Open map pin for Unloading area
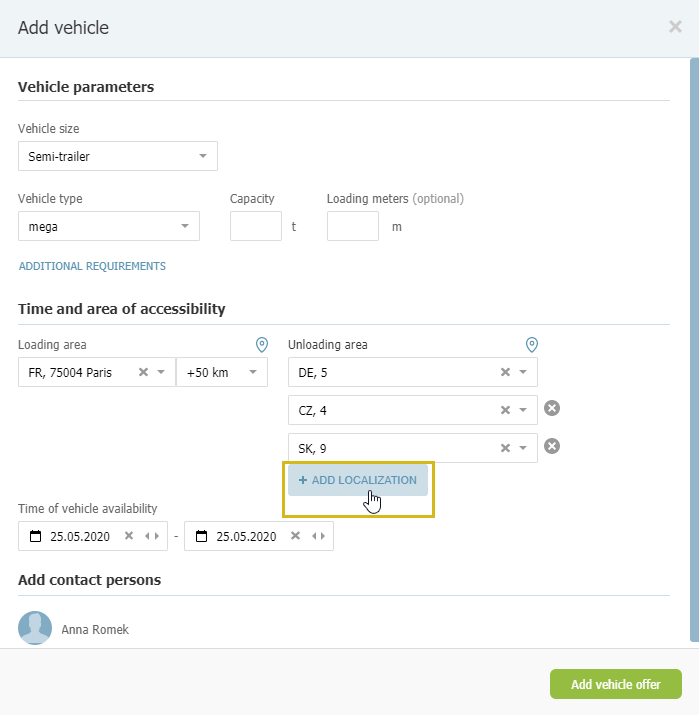699x715 pixels. click(532, 345)
